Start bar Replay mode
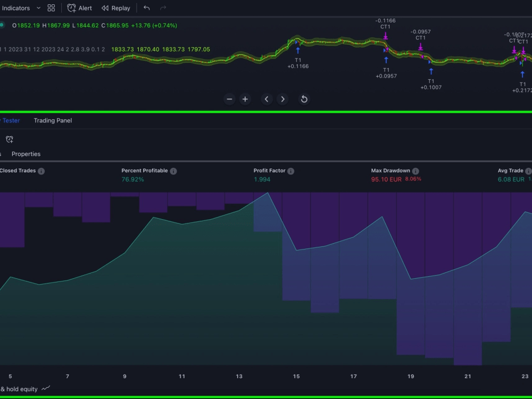This screenshot has width=532, height=399. [116, 8]
